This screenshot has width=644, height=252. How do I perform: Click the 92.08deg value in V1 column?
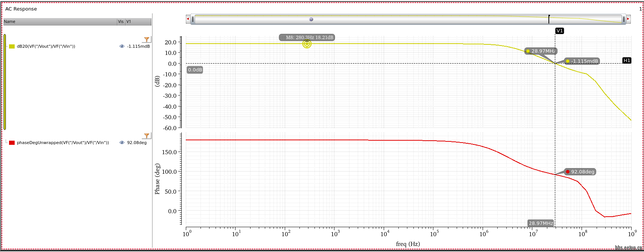pyautogui.click(x=137, y=143)
